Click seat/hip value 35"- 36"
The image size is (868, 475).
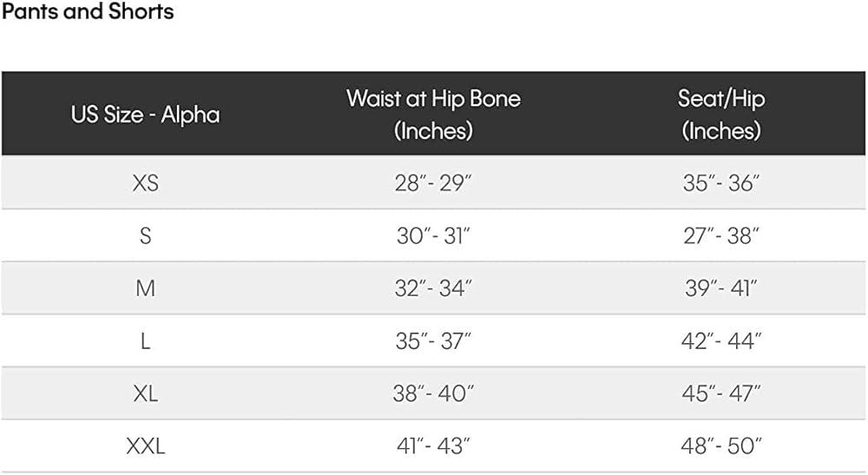(720, 183)
